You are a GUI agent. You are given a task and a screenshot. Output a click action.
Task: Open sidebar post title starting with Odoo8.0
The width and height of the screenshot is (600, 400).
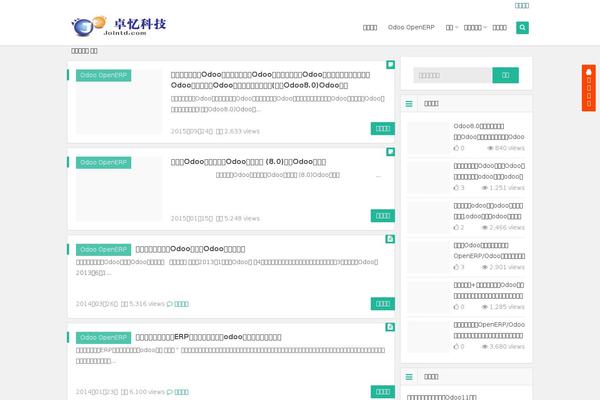coord(489,132)
